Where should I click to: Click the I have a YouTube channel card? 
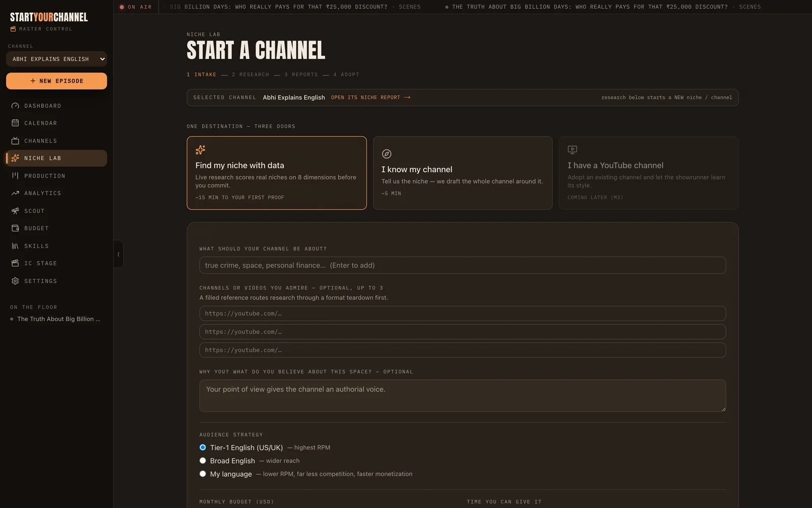pyautogui.click(x=649, y=173)
